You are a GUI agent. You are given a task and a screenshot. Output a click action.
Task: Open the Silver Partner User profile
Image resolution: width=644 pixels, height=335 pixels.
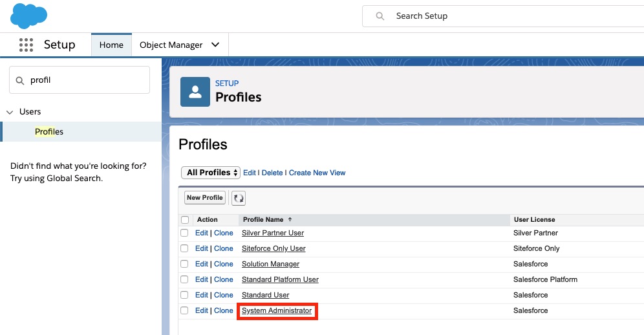coord(273,233)
